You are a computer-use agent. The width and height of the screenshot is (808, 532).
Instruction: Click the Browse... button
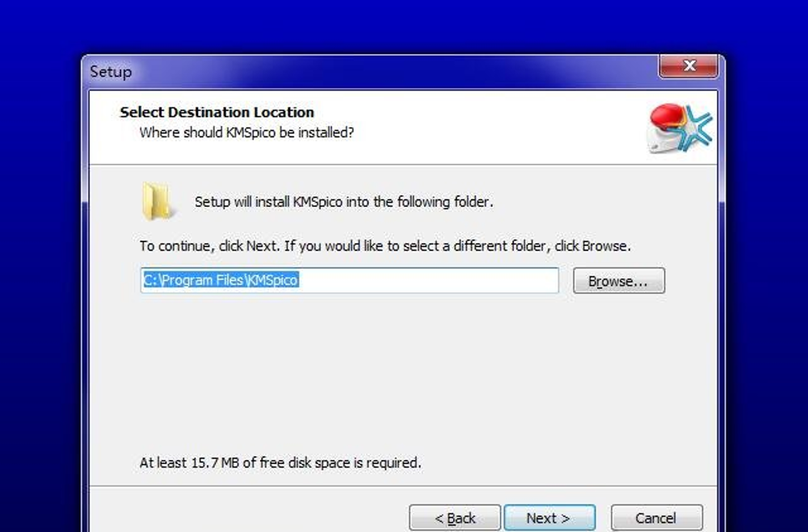619,281
